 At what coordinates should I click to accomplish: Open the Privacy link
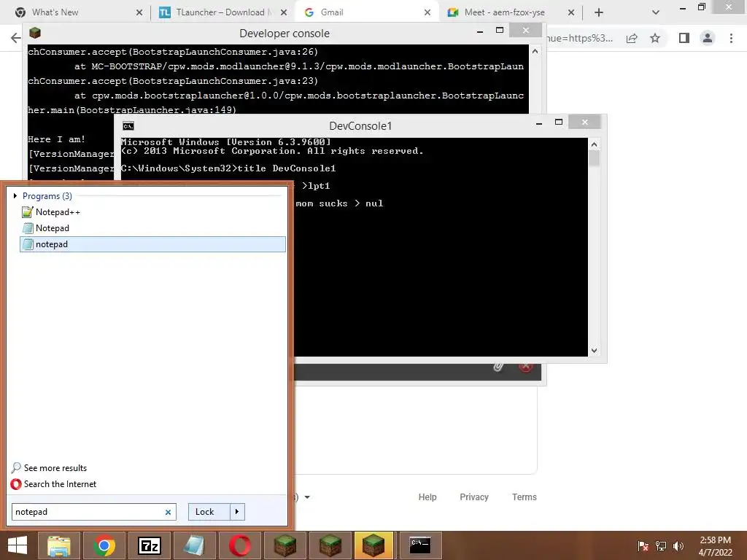474,497
